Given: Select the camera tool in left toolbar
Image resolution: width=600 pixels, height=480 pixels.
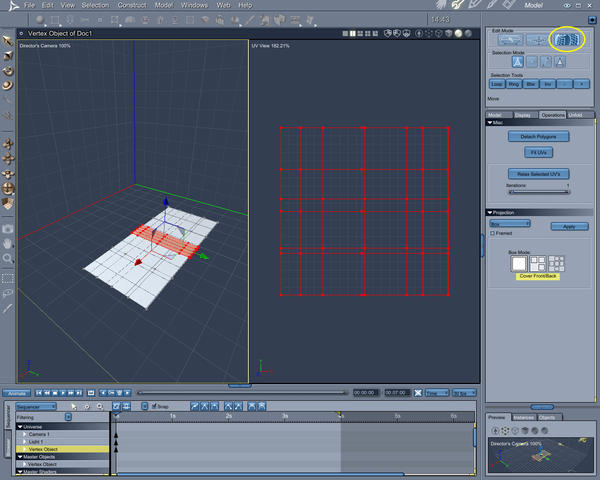Looking at the screenshot, I should [8, 229].
